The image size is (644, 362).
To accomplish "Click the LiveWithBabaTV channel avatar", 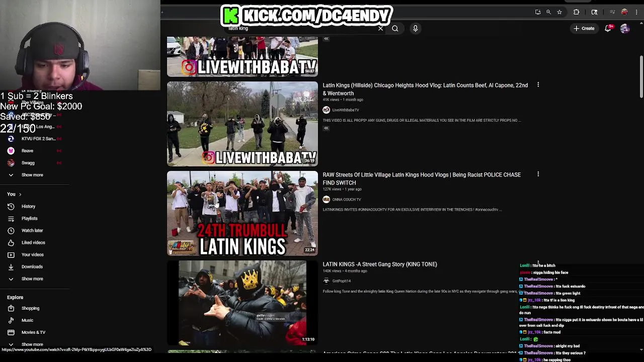I will point(327,110).
